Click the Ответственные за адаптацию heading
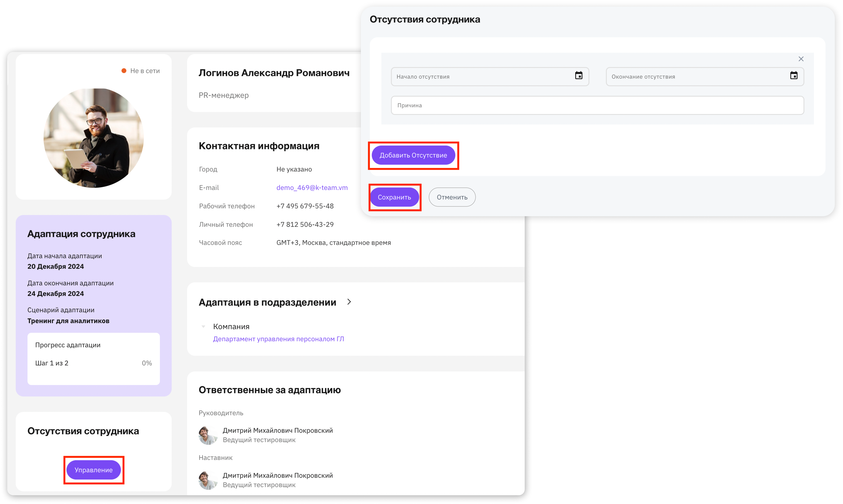The width and height of the screenshot is (843, 504). (270, 390)
